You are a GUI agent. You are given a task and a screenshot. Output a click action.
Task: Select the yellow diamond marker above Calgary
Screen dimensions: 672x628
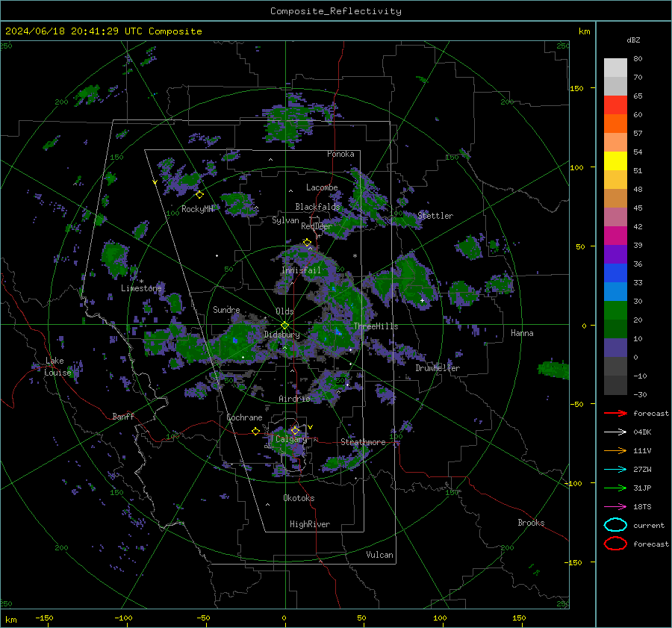[295, 430]
